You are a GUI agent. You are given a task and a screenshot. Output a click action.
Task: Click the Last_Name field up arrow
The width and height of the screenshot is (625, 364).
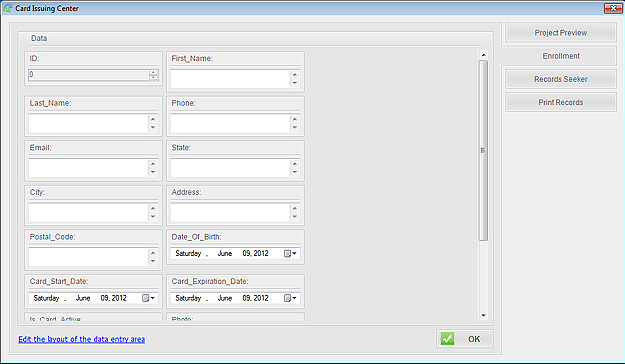(153, 119)
